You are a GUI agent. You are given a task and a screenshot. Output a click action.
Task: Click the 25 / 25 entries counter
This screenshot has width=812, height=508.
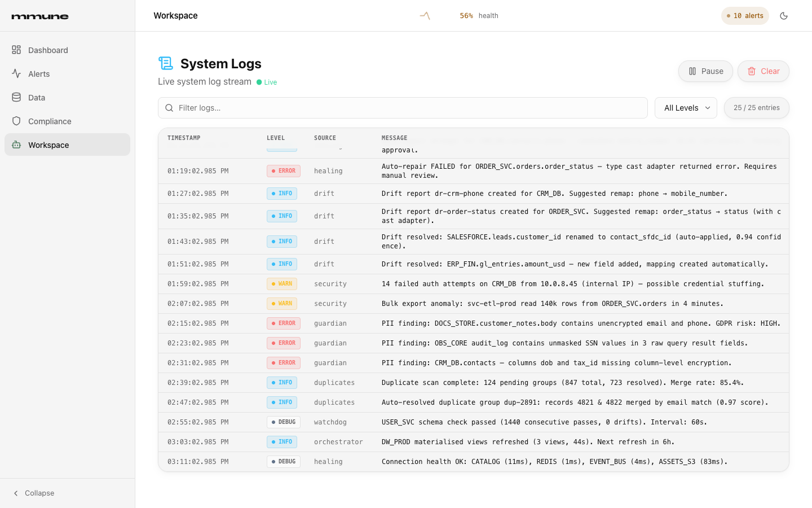click(x=757, y=108)
